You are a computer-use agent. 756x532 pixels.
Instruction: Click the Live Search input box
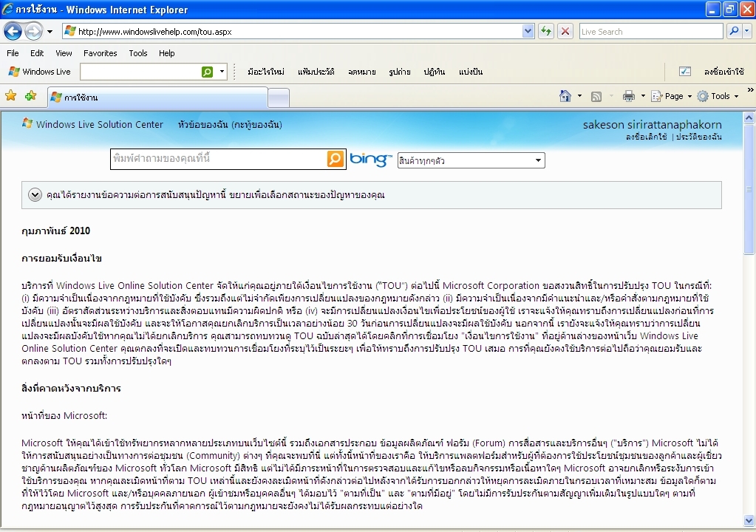pos(650,32)
